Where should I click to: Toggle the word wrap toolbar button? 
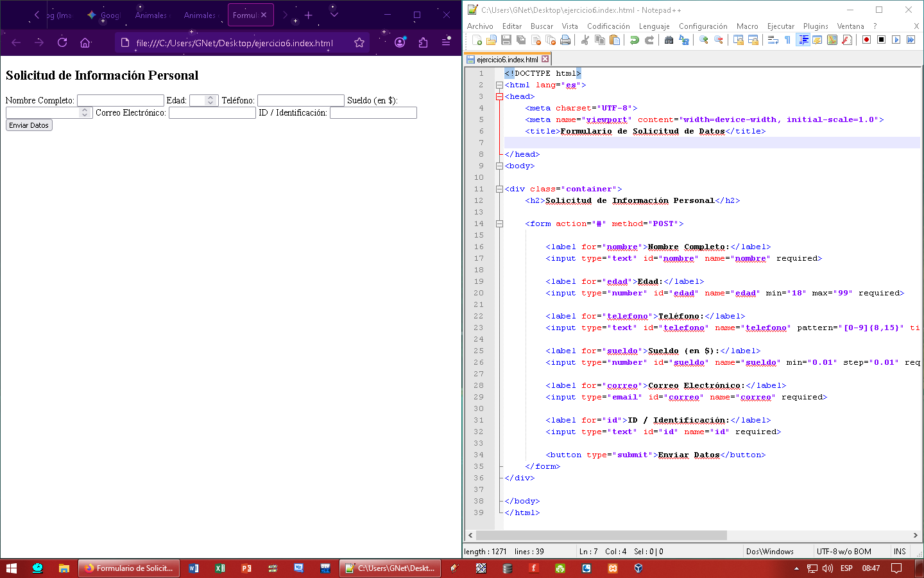click(x=773, y=40)
